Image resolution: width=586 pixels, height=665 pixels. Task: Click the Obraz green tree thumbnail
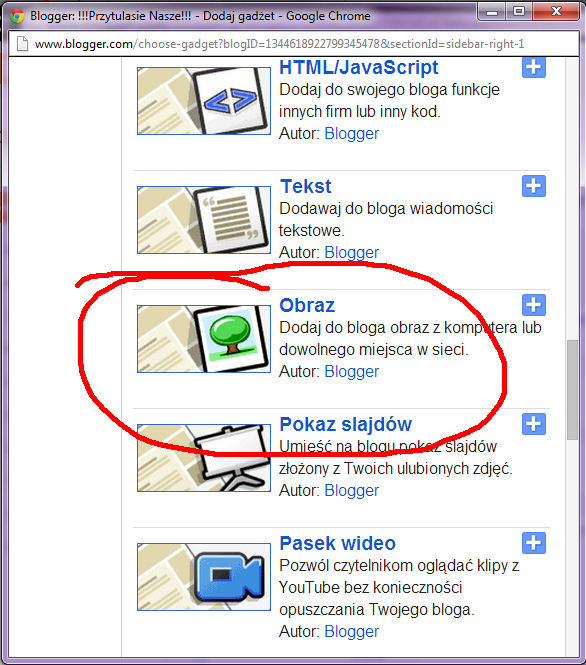click(204, 339)
